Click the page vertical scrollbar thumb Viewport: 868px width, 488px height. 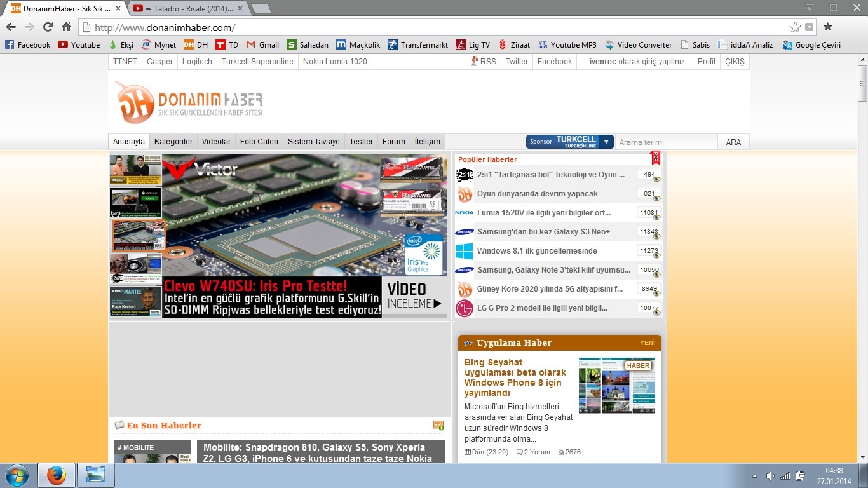coord(862,84)
